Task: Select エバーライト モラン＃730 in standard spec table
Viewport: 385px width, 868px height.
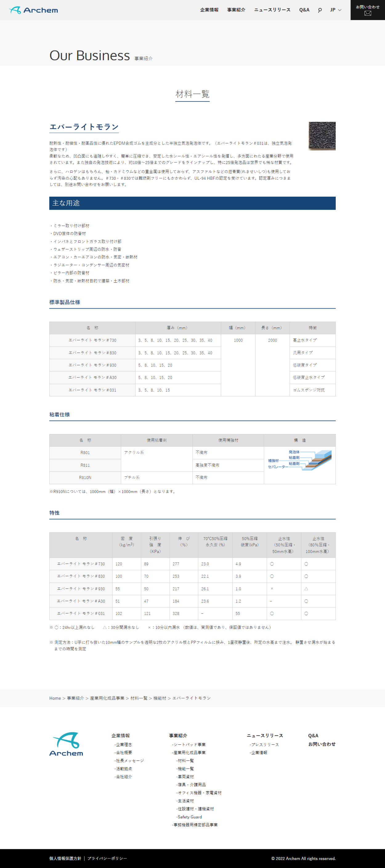Action: 92,340
